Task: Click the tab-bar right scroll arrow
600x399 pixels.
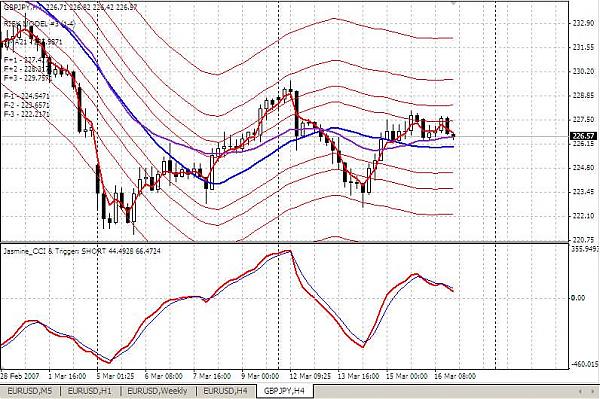Action: click(x=592, y=391)
